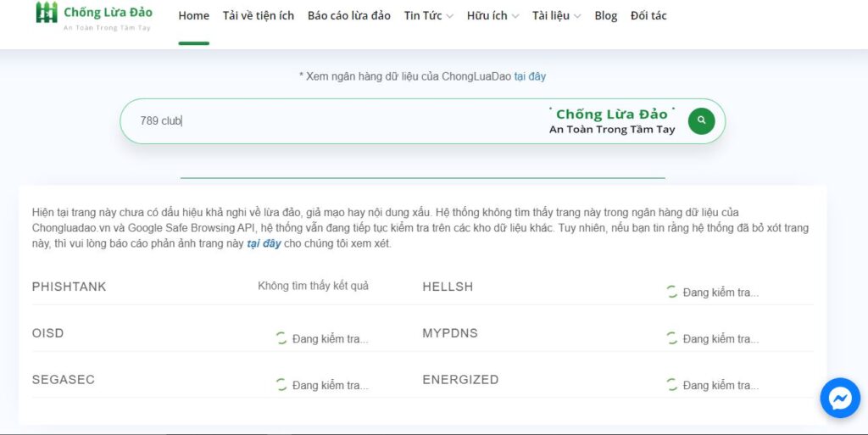Click the MYPDNS loading spinner icon
868x435 pixels.
coord(672,338)
